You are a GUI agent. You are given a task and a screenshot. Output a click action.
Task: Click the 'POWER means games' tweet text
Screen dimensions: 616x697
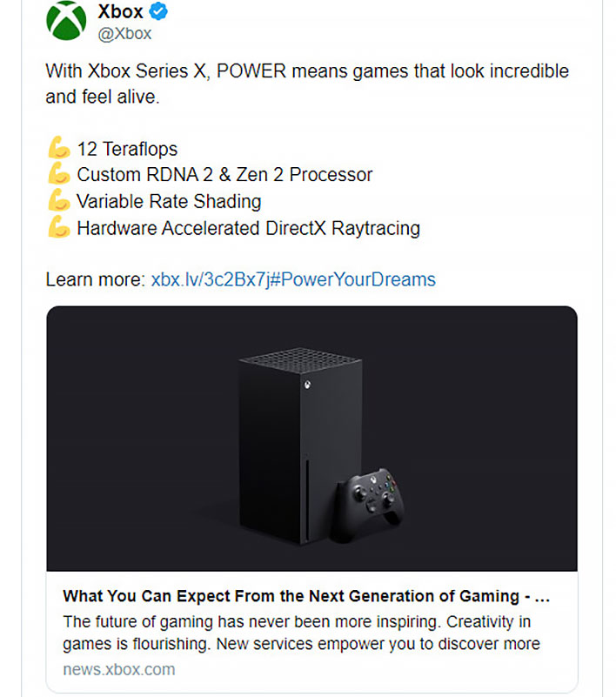point(307,84)
